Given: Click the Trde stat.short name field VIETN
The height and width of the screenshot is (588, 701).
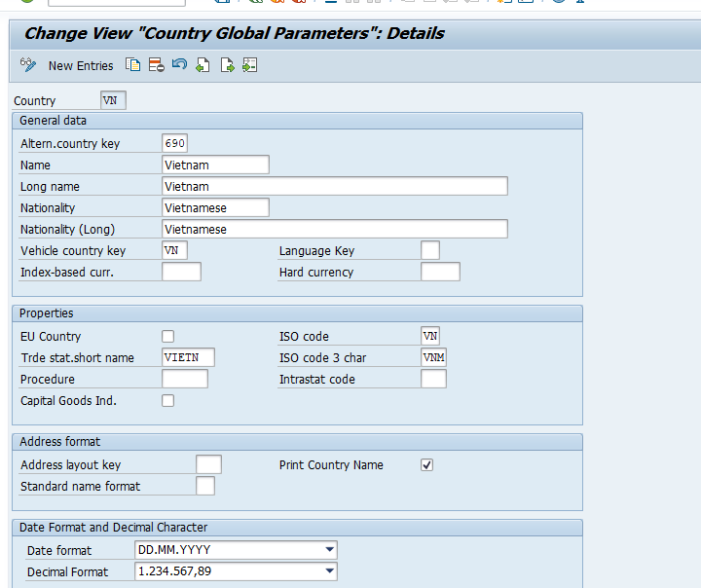Looking at the screenshot, I should pos(188,357).
